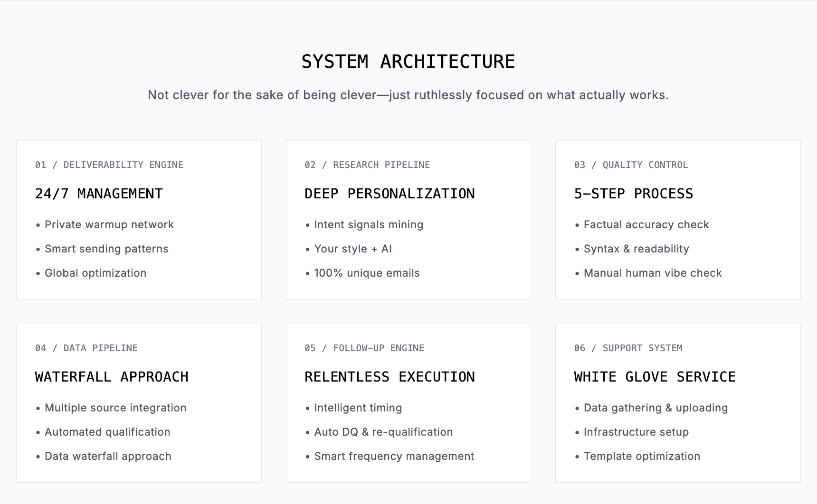Image resolution: width=817 pixels, height=504 pixels.
Task: Click the Auto DQ & re-qualification bullet
Action: (383, 432)
